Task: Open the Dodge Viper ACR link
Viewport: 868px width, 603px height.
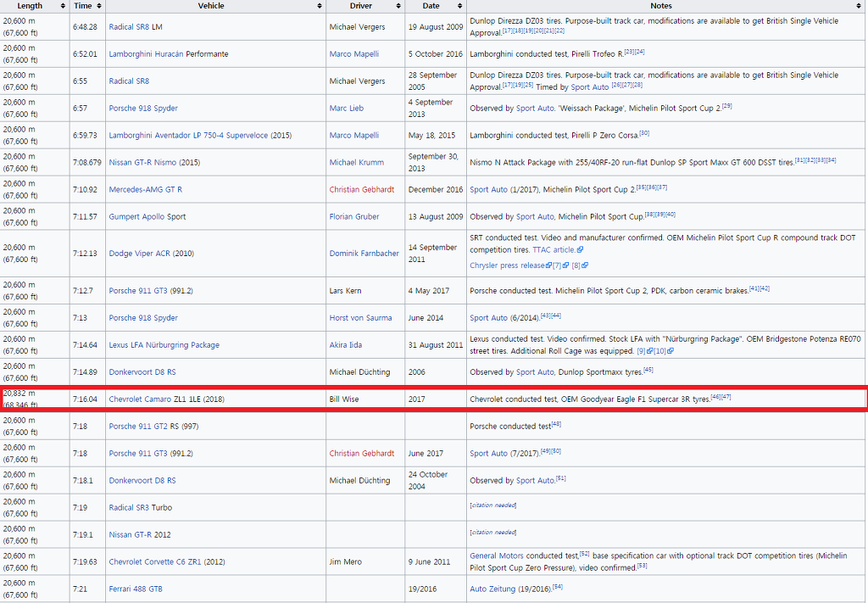Action: point(140,253)
